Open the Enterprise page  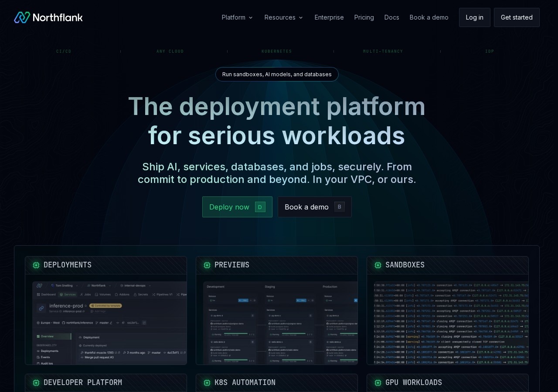(329, 17)
